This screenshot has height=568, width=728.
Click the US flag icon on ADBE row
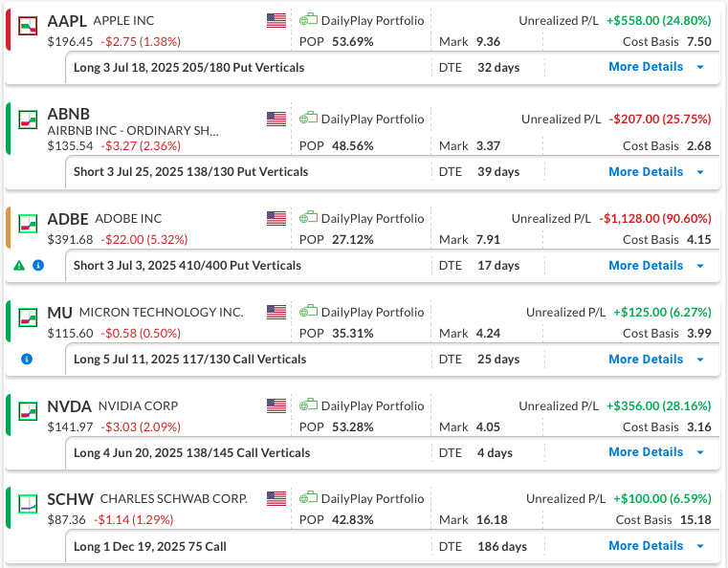[276, 219]
